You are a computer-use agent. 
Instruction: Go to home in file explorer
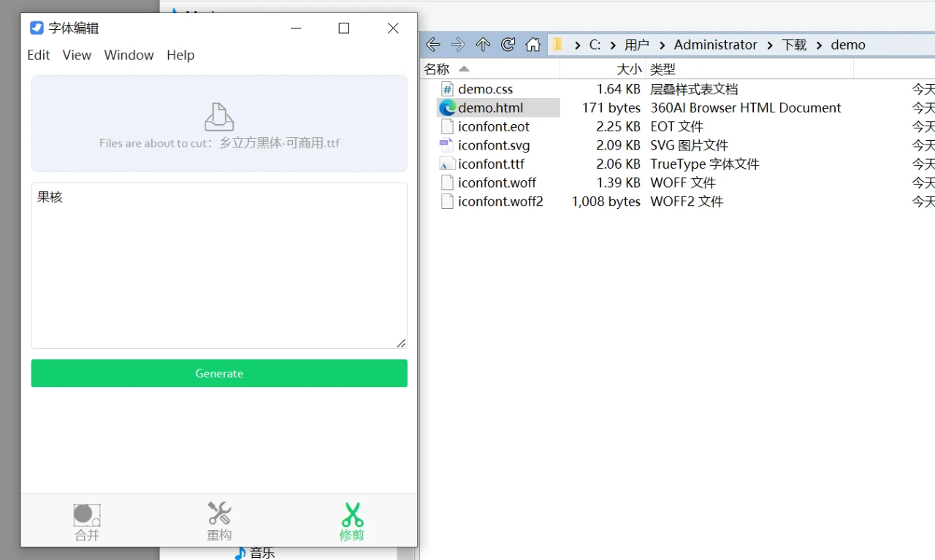[x=533, y=45]
